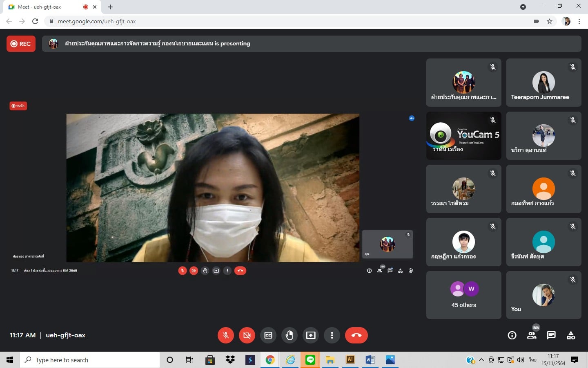Screen dimensions: 588x368
Task: Turn on the camera button
Action: tap(247, 335)
